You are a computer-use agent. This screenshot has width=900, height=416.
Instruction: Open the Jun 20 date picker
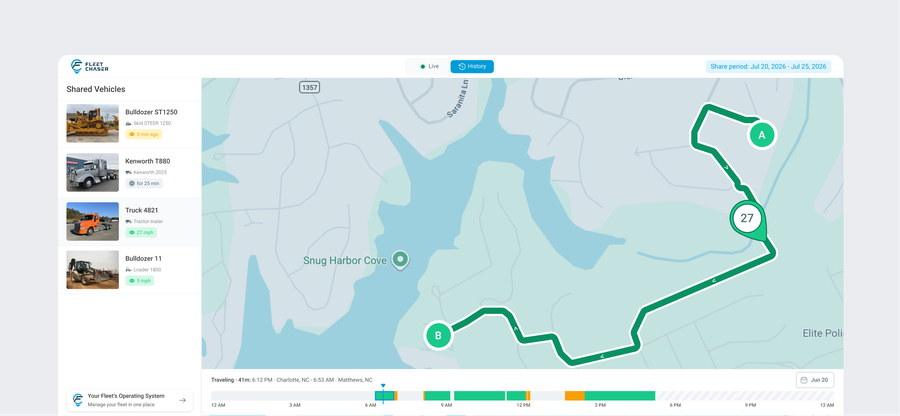[815, 380]
